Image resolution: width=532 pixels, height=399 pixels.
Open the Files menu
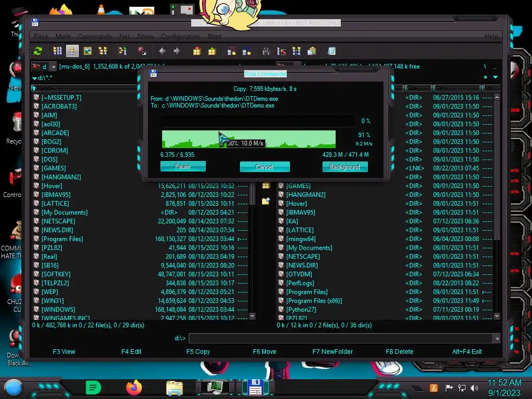tap(41, 36)
